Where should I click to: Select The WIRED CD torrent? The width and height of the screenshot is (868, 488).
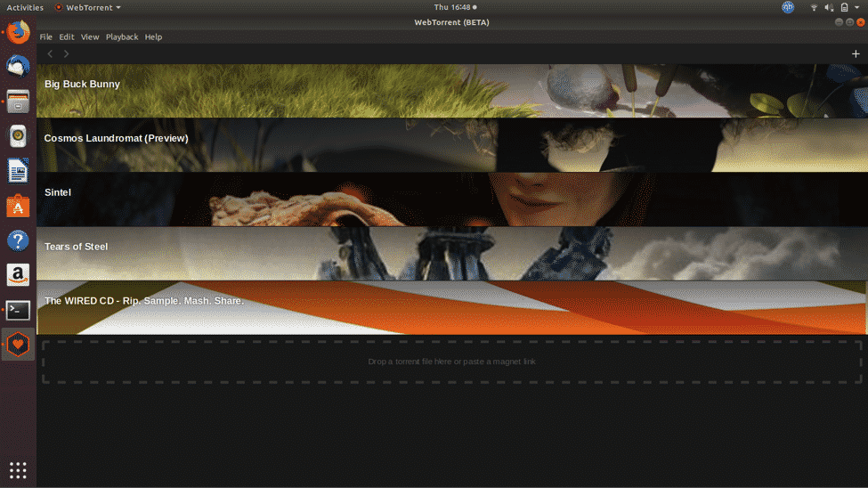451,308
